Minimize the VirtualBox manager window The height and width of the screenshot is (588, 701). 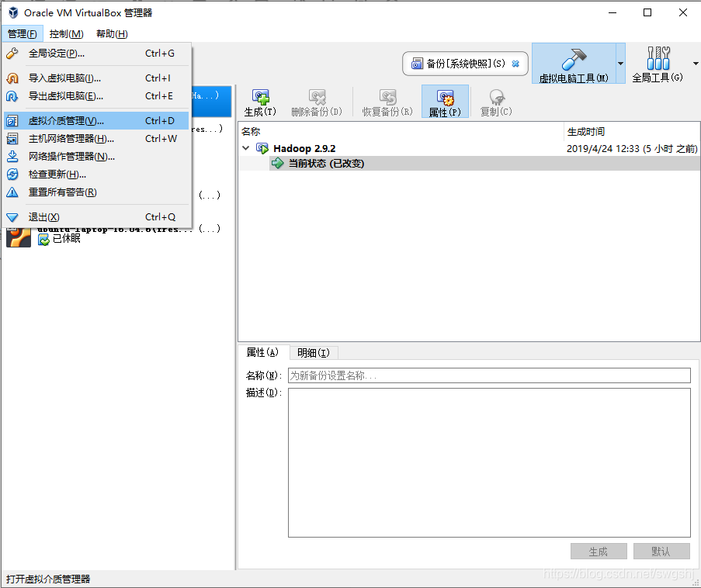(x=613, y=12)
